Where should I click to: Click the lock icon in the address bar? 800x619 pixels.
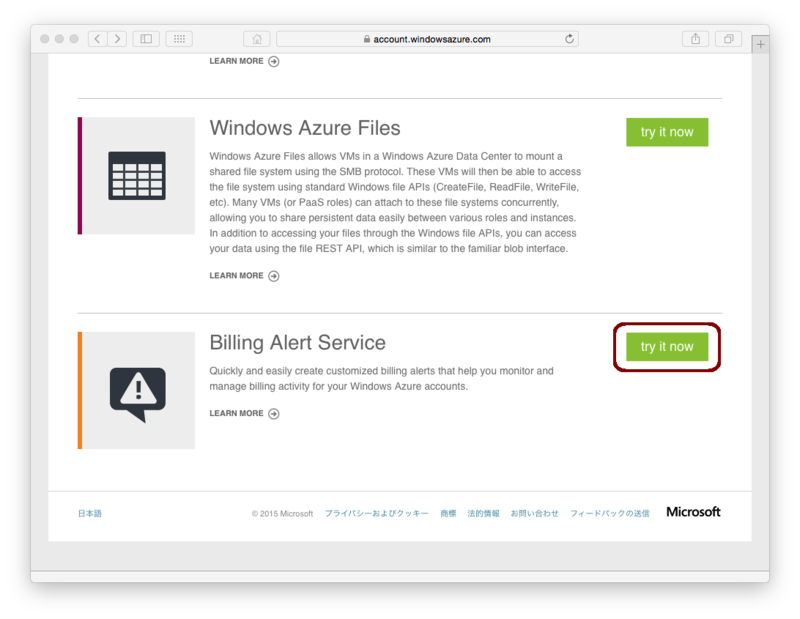point(367,39)
